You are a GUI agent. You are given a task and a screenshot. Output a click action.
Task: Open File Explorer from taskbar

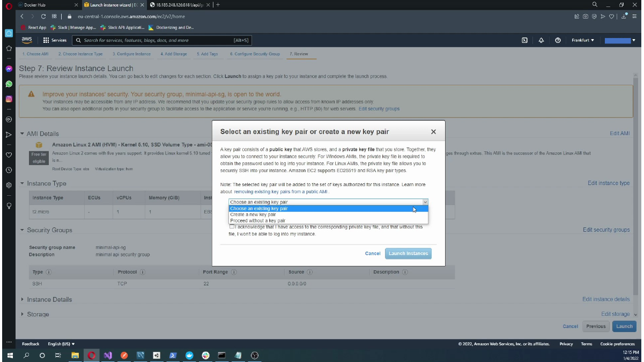click(75, 355)
